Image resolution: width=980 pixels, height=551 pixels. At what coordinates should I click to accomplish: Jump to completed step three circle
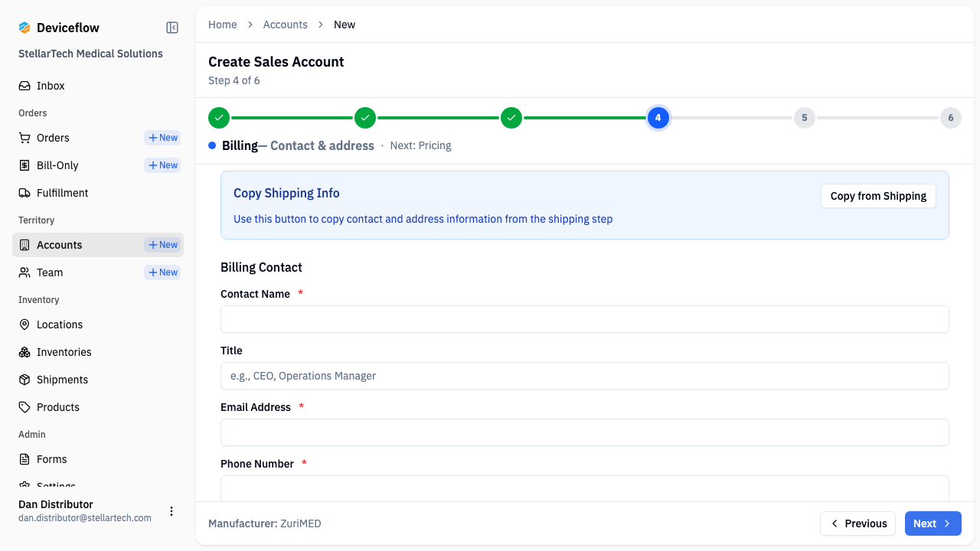click(511, 118)
